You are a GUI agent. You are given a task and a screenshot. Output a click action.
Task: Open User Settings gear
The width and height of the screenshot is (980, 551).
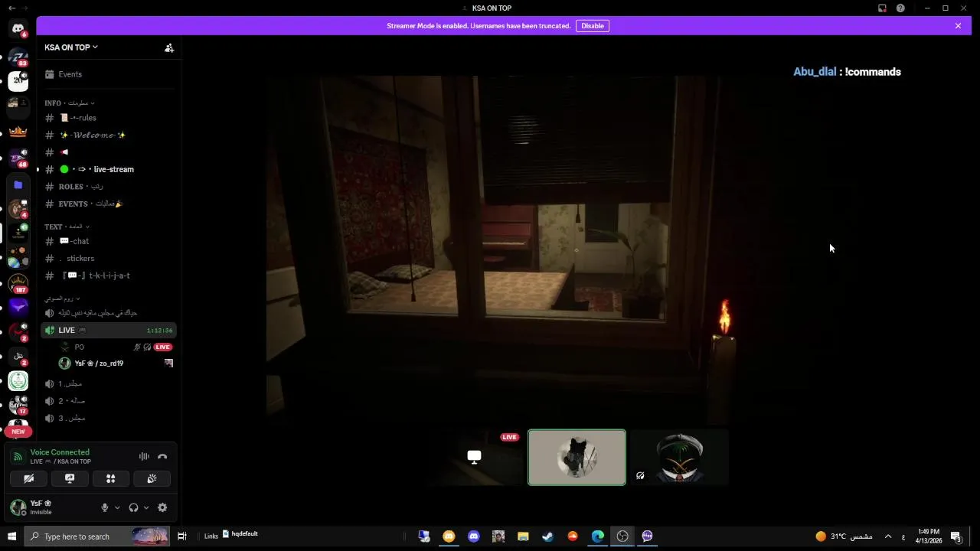pyautogui.click(x=162, y=507)
